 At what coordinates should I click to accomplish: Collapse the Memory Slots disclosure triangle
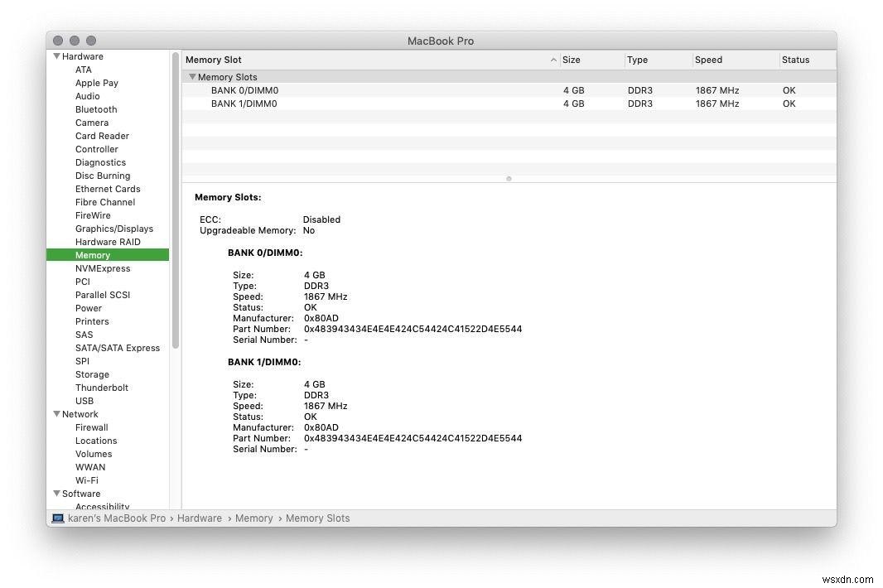(192, 76)
